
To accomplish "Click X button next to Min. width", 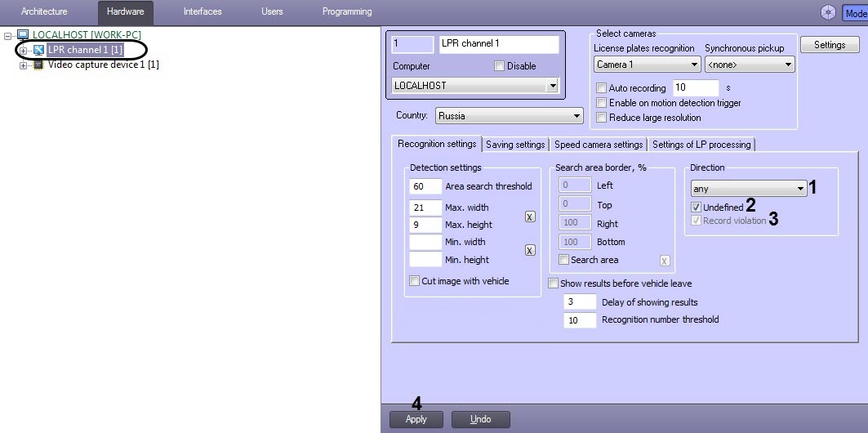I will coord(530,251).
